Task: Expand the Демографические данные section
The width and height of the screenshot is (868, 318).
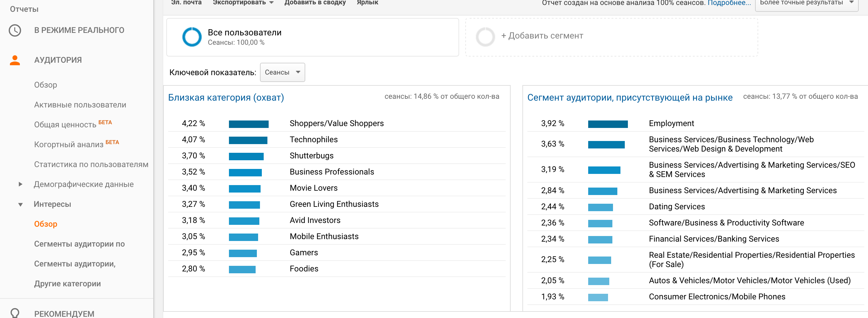Action: tap(20, 184)
